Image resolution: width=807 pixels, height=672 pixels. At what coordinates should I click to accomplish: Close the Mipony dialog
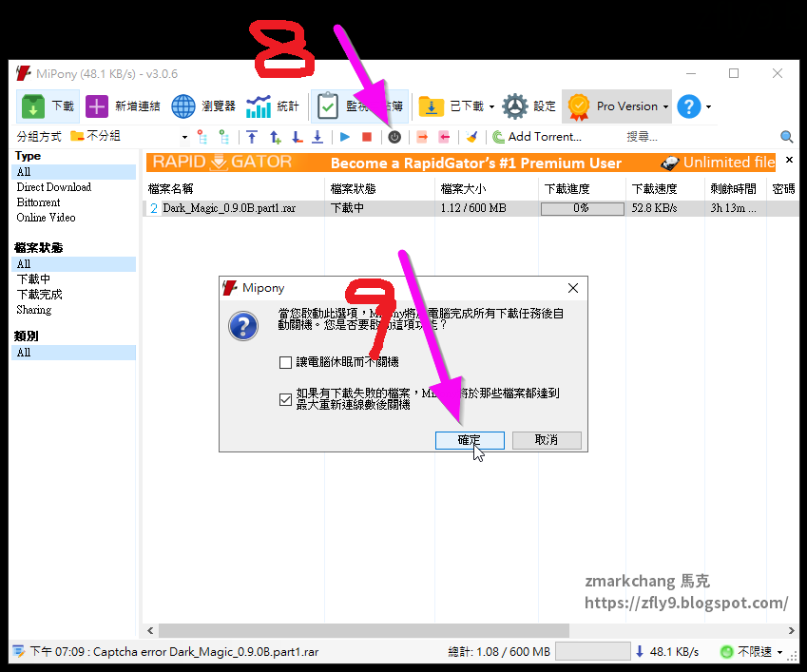573,288
